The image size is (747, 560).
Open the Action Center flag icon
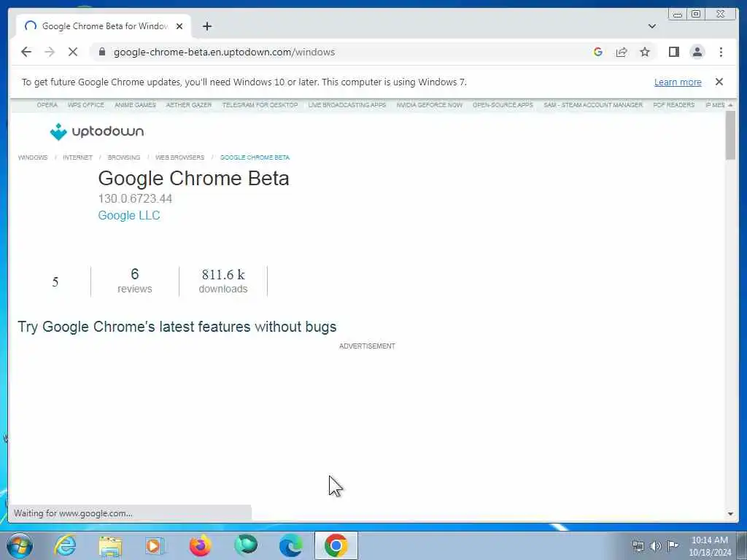(x=673, y=545)
